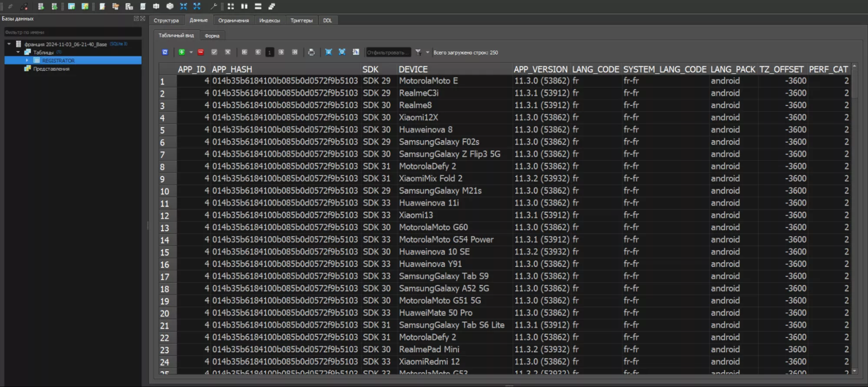Screen dimensions: 868x387
Task: Switch to the Табличный вид tab
Action: point(176,35)
